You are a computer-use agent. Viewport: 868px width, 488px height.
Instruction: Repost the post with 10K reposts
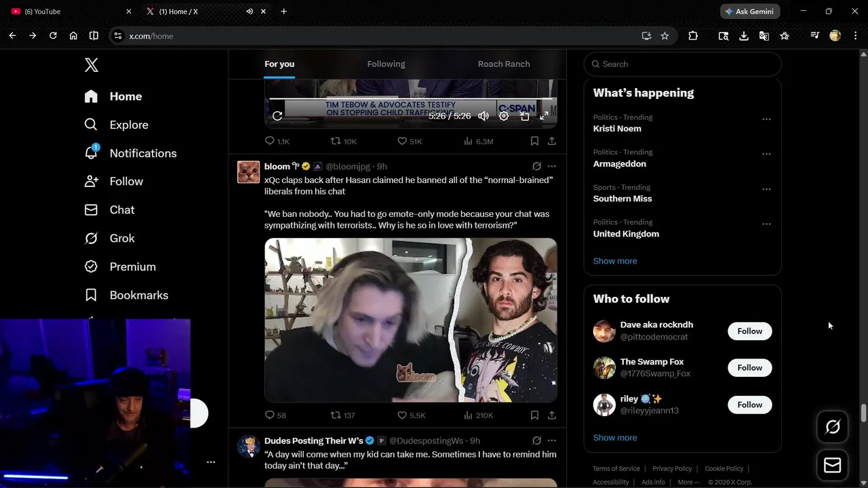point(343,141)
